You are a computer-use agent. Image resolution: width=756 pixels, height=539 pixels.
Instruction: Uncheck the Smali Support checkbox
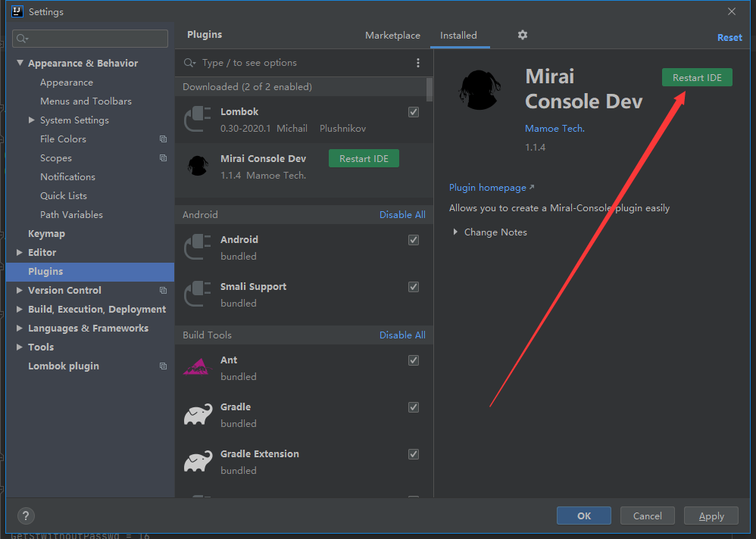pyautogui.click(x=414, y=287)
